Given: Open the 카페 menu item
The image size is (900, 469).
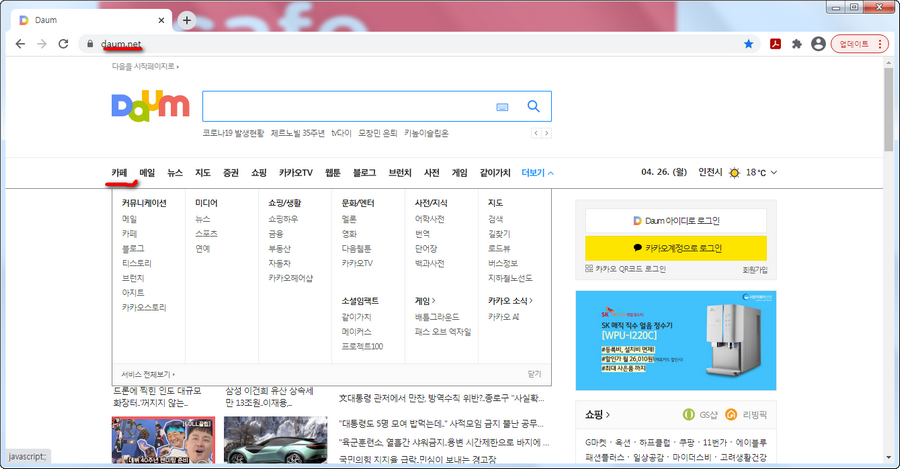Looking at the screenshot, I should point(119,173).
